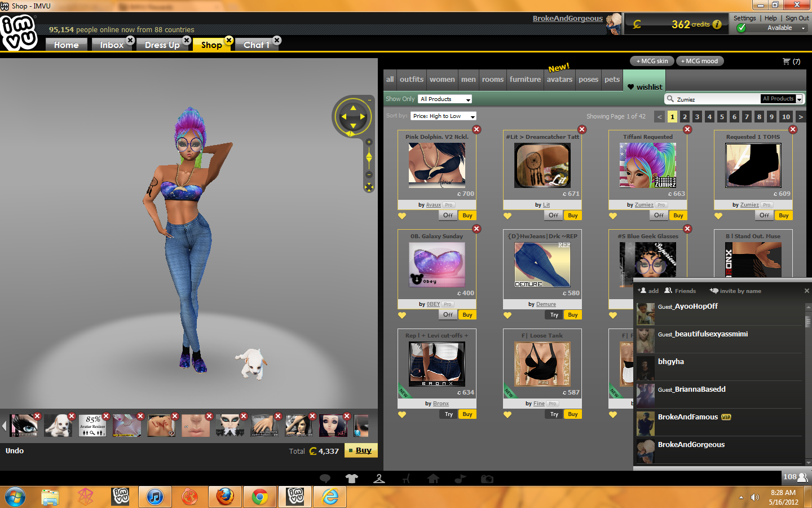Open the shopping cart icon
Image resolution: width=812 pixels, height=508 pixels.
pyautogui.click(x=787, y=62)
